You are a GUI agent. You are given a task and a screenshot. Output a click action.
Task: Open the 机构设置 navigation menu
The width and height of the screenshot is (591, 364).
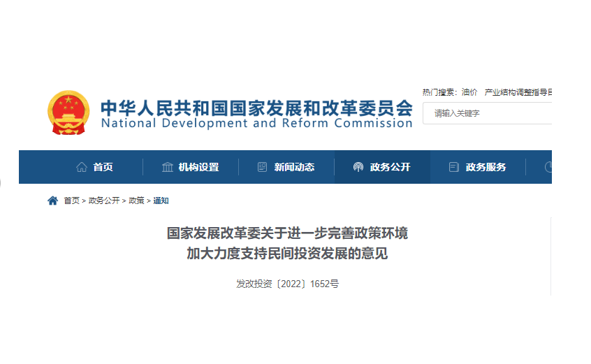[198, 167]
